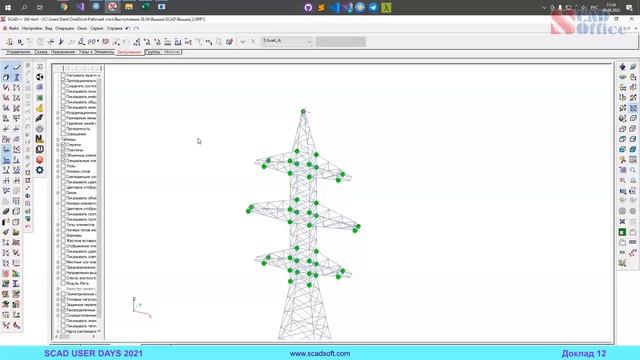Open Chrome from the taskbar

coord(64,7)
